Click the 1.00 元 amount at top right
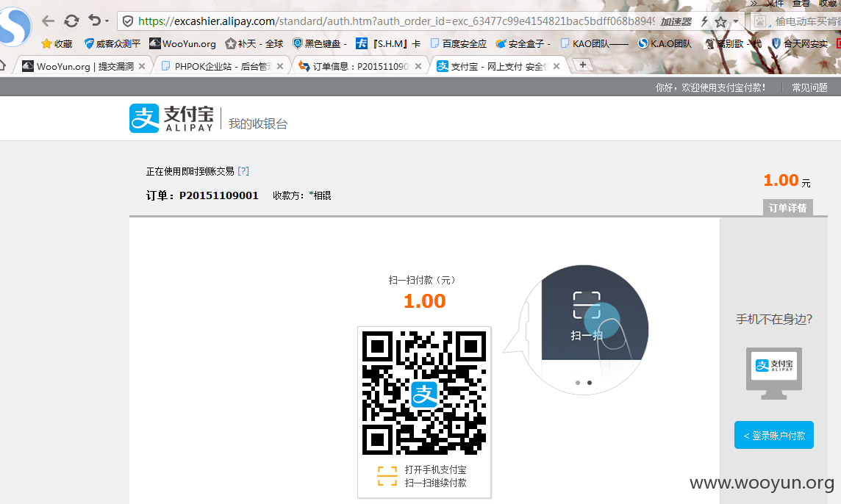 787,181
